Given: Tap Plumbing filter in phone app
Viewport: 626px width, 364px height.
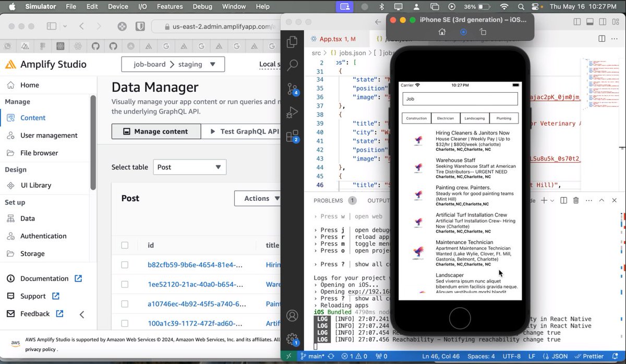Looking at the screenshot, I should [x=504, y=118].
